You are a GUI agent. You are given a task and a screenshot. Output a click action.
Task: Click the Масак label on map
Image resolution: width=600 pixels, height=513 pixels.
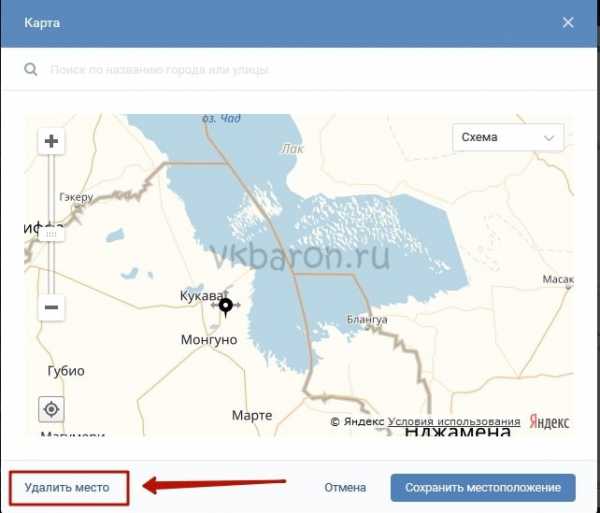pyautogui.click(x=558, y=279)
